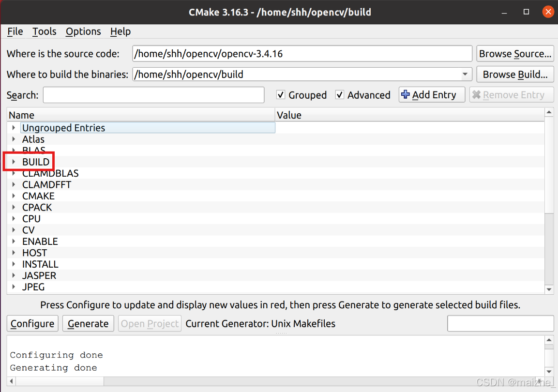558x392 pixels.
Task: Minimize the CMake window
Action: [504, 13]
